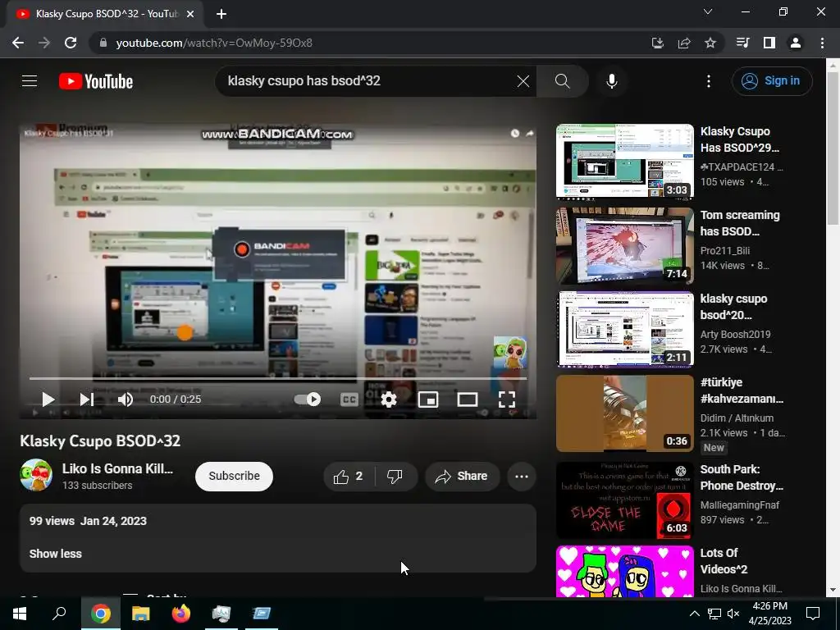Dislike the video
The height and width of the screenshot is (630, 840).
(395, 477)
